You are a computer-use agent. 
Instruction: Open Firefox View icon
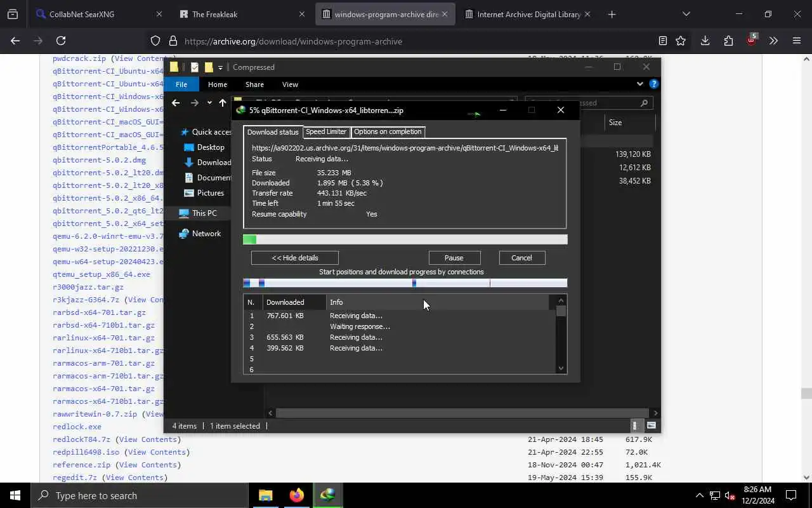click(13, 14)
